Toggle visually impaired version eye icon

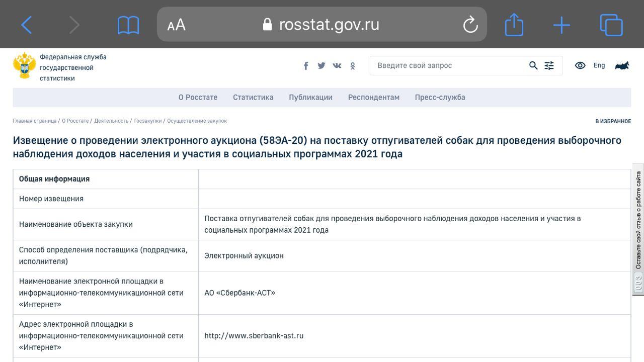[580, 65]
